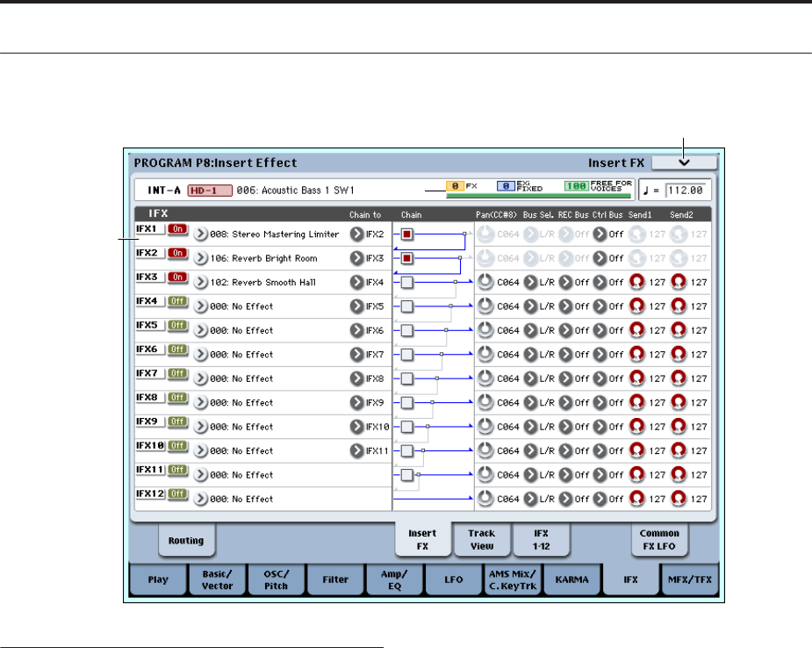Open the IFX2 Chain to IFX3 popup

(356, 259)
